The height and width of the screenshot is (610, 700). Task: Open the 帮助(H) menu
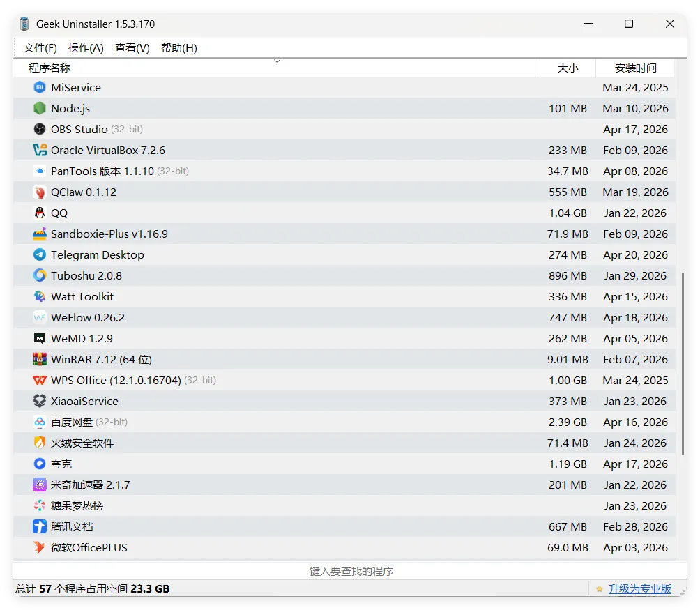(x=179, y=47)
